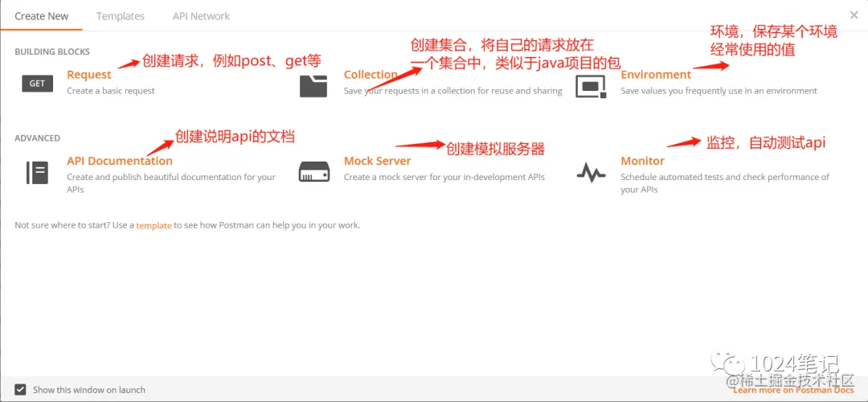Viewport: 868px width, 402px height.
Task: Open the Templates tab
Action: tap(120, 16)
